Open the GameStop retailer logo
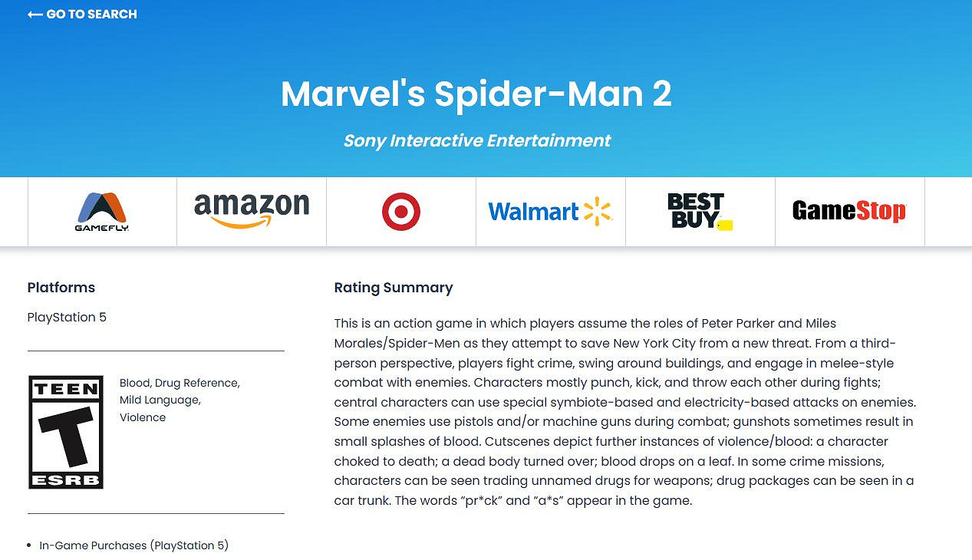 tap(849, 211)
